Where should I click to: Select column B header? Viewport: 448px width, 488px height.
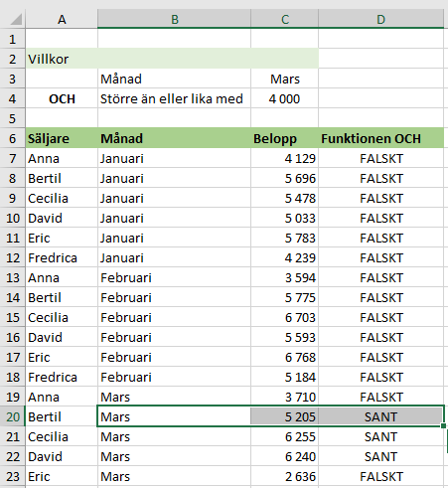(175, 19)
